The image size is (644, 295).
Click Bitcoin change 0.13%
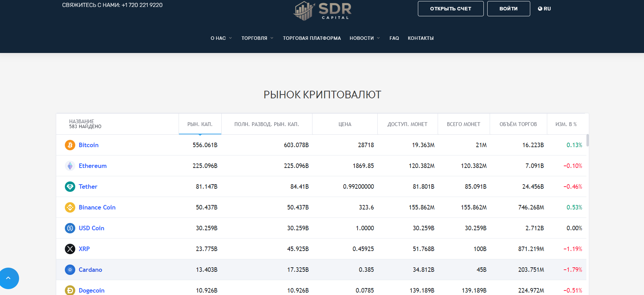pyautogui.click(x=574, y=145)
